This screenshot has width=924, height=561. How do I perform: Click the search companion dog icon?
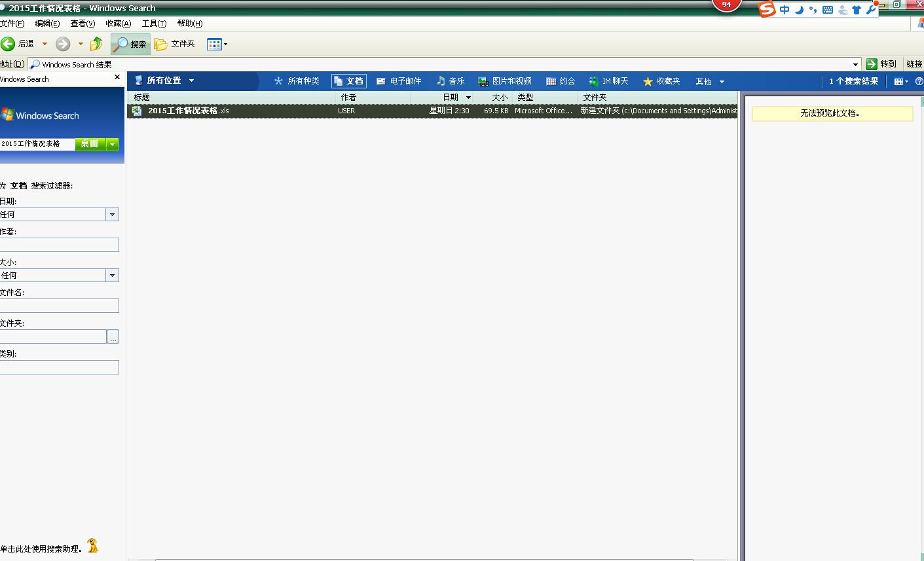click(93, 545)
